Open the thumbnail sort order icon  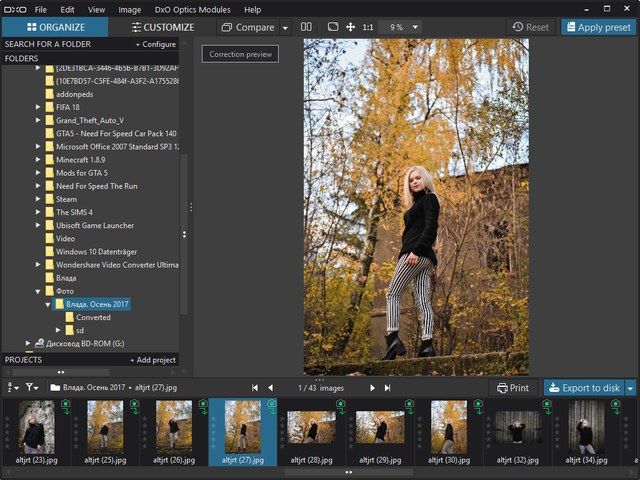point(12,387)
